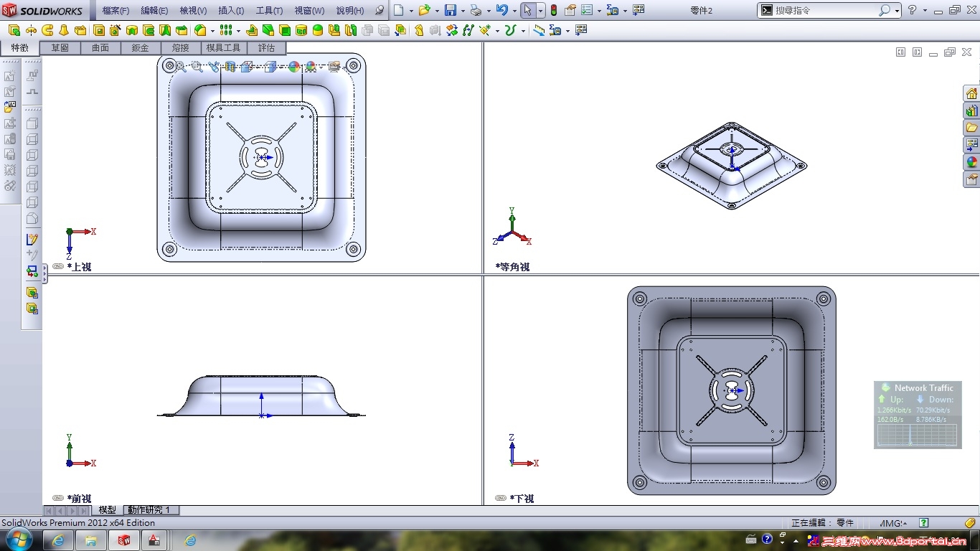
Task: Open the Linear Pattern dropdown arrow
Action: (237, 31)
